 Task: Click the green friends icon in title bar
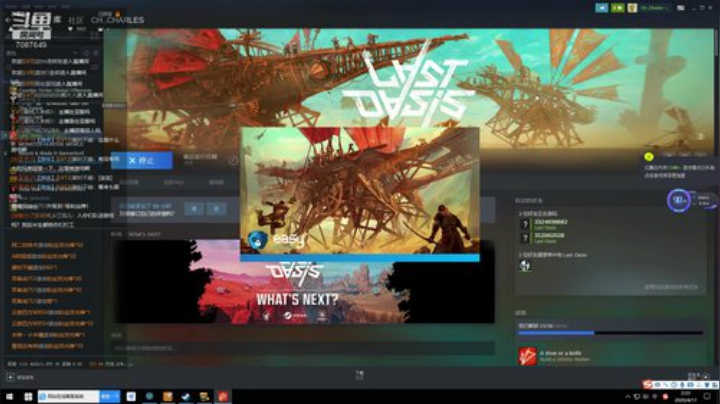pos(617,8)
